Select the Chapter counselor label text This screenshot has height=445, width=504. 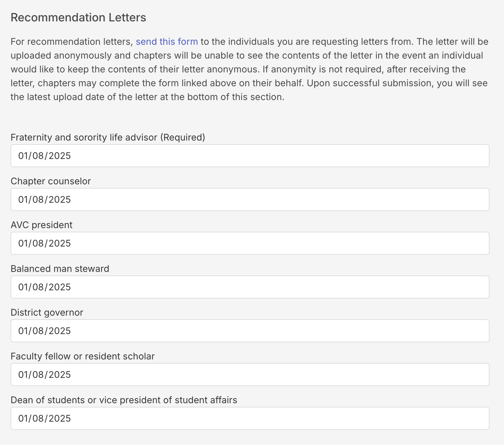51,181
